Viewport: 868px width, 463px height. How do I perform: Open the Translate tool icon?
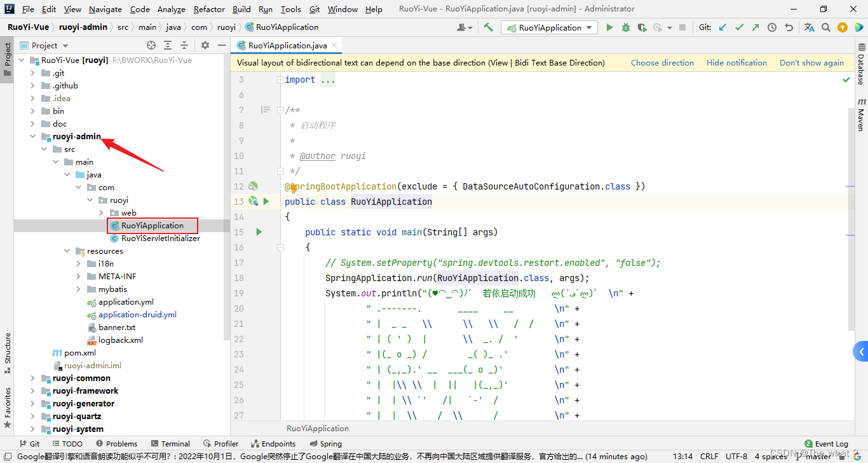[809, 27]
